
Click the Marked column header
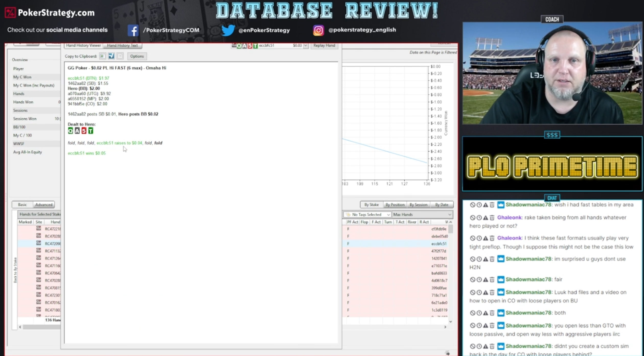click(25, 222)
